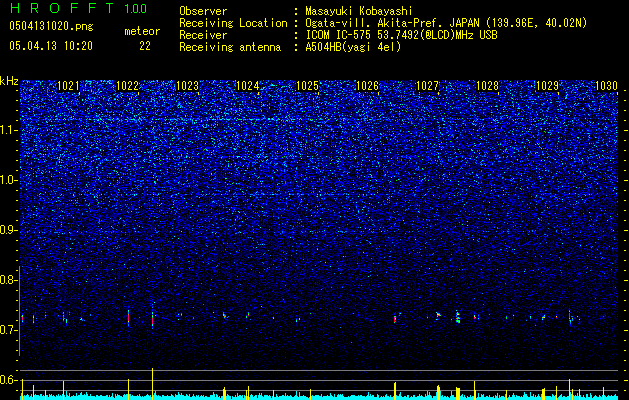Click the Ogata-vill. Akita-Pref. JAPAN location text

coord(446,23)
